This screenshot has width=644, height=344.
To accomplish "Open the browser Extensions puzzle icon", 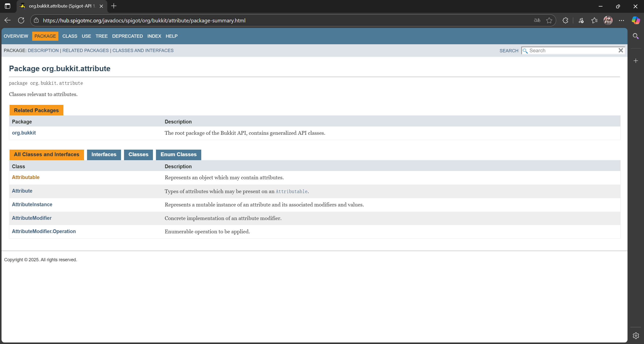I will (x=565, y=20).
